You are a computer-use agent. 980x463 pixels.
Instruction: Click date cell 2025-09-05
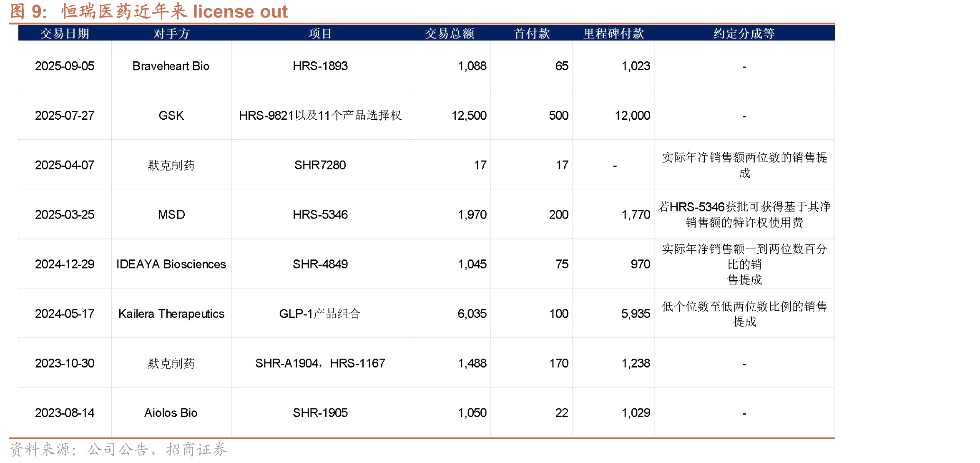click(65, 66)
